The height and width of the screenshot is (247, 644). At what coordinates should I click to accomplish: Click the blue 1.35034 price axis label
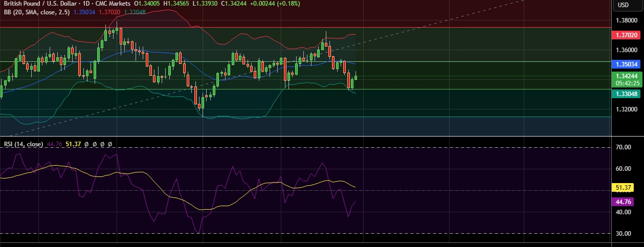[626, 64]
